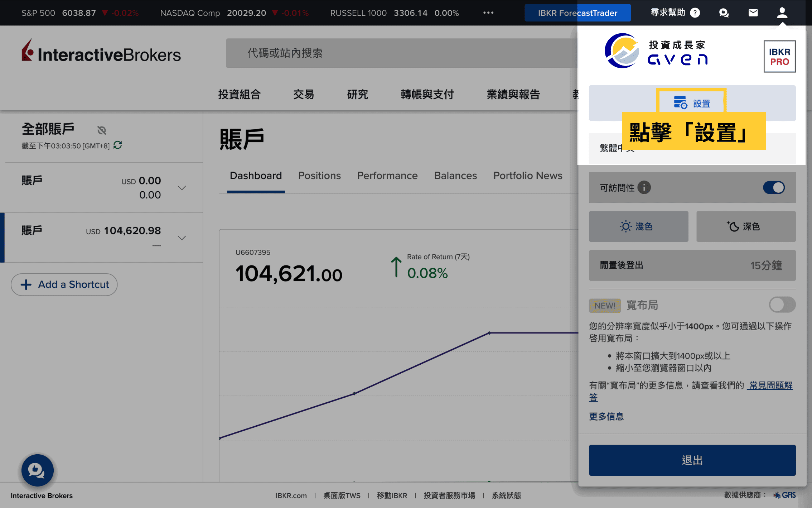Enable the wide layout toggle
Image resolution: width=812 pixels, height=508 pixels.
(782, 305)
